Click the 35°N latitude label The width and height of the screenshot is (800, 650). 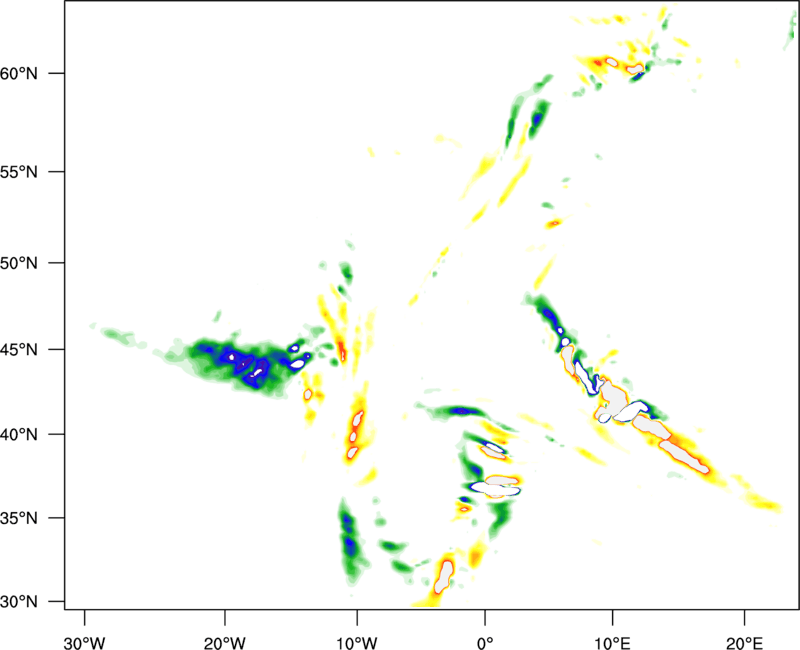click(19, 518)
